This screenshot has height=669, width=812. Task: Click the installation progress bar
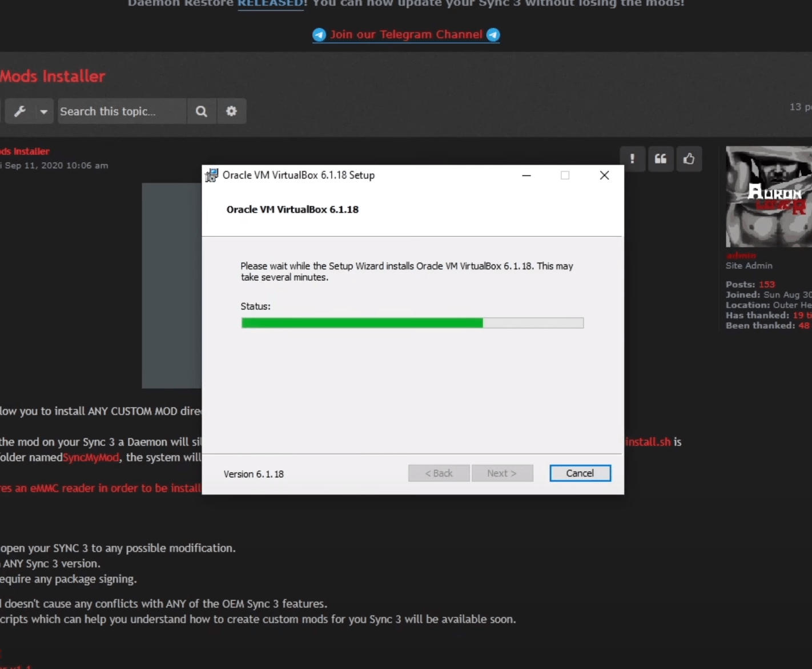click(x=412, y=323)
